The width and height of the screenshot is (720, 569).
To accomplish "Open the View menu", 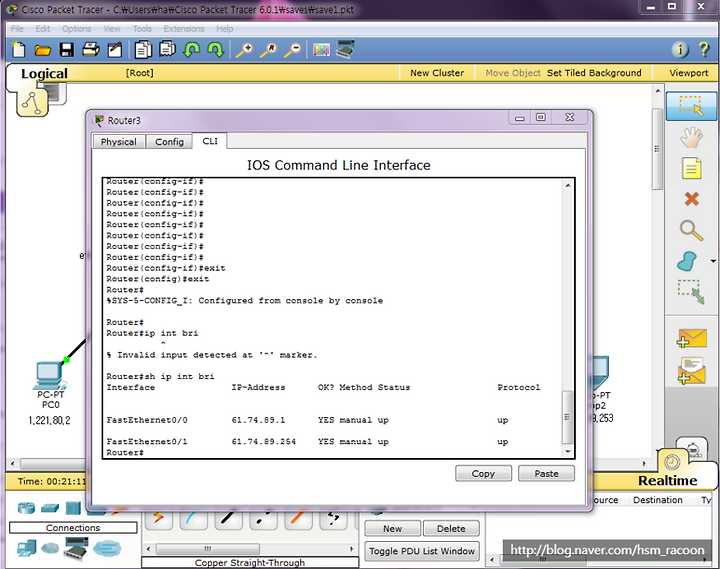I will 112,28.
